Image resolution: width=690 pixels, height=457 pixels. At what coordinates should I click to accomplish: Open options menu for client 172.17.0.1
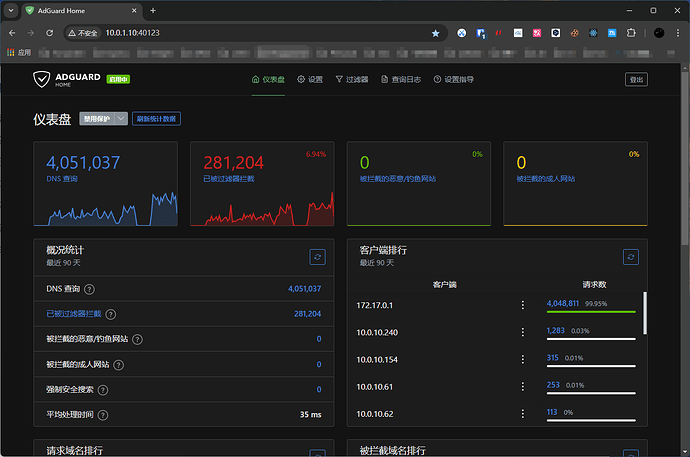[x=523, y=305]
